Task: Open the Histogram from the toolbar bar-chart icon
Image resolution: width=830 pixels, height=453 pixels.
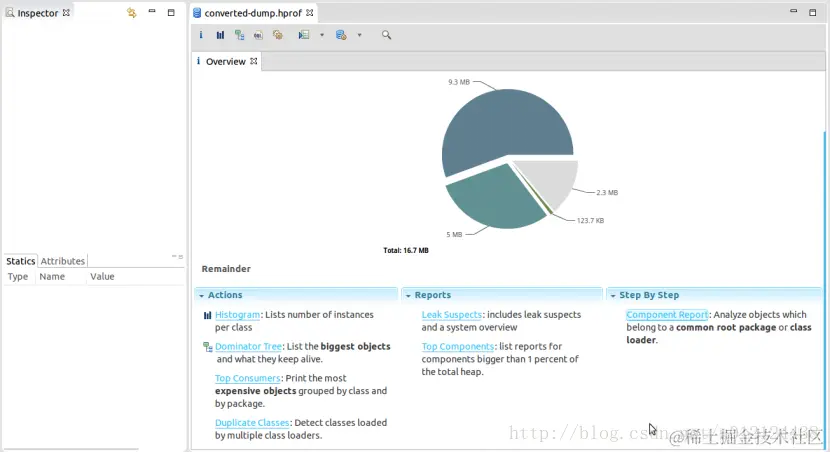Action: tap(220, 35)
